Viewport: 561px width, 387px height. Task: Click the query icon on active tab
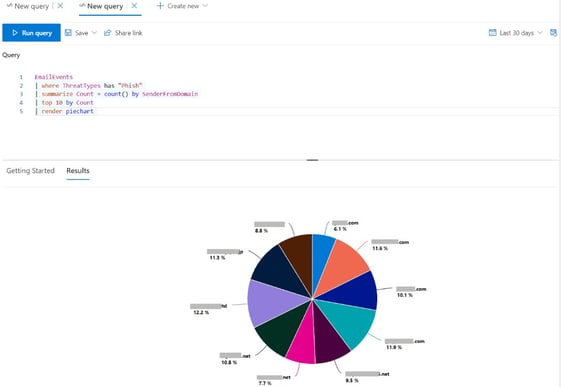tap(82, 5)
